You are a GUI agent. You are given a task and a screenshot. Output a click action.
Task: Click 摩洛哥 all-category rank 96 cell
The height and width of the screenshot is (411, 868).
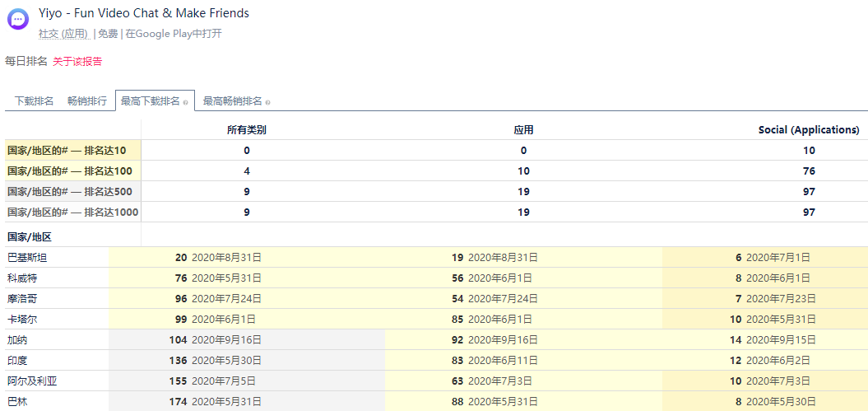pos(247,298)
